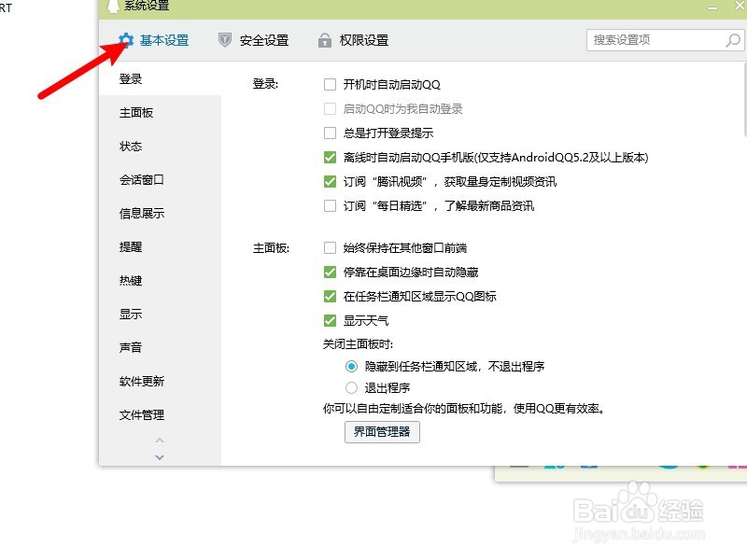747x560 pixels.
Task: Open 显示 settings in the sidebar
Action: (x=160, y=315)
